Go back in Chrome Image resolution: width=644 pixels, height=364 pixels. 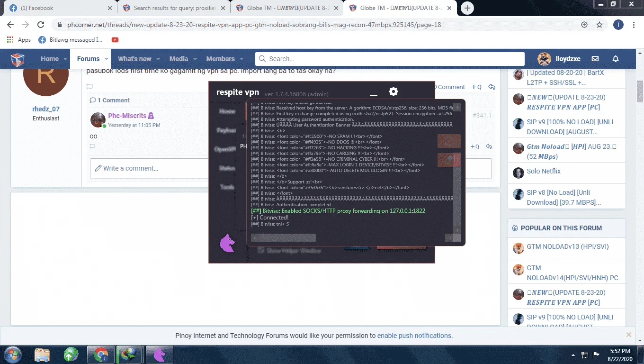10,25
